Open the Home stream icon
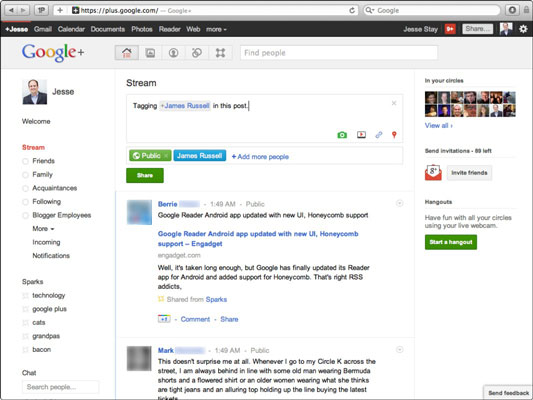 click(126, 53)
